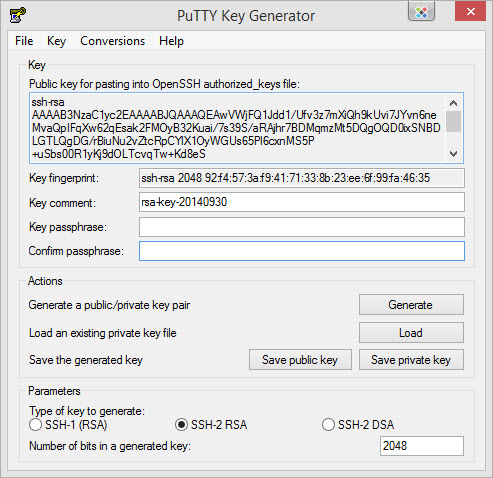Click the colorful grid icon in title bar
The width and height of the screenshot is (493, 478).
[421, 12]
